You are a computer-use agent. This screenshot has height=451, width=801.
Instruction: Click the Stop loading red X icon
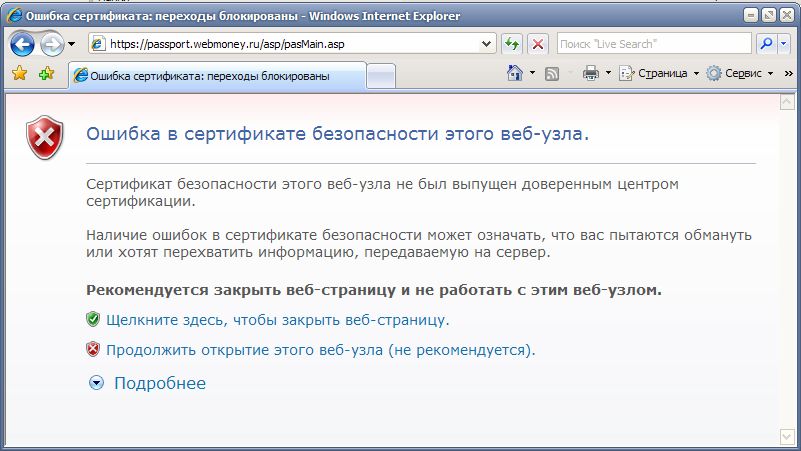pos(538,44)
